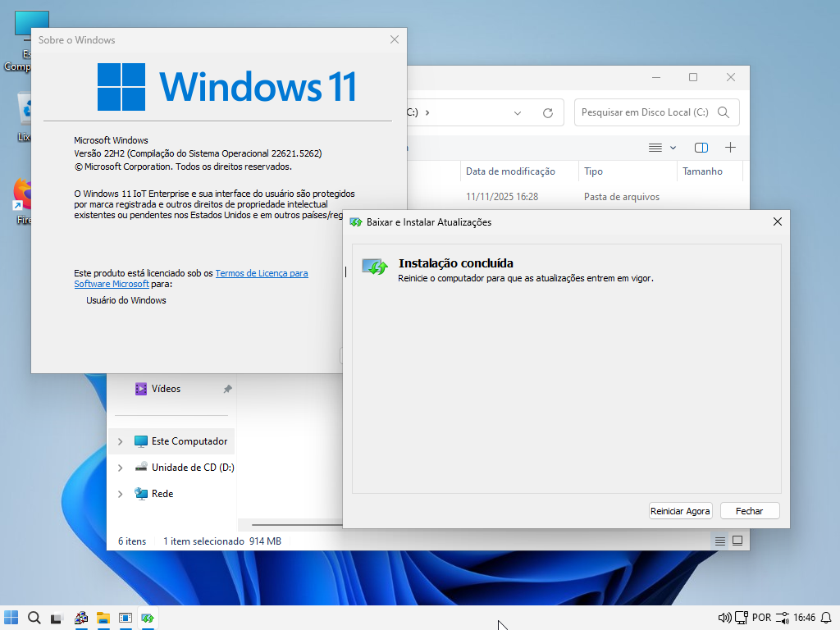Sort by Tipo column header
This screenshot has height=630, width=840.
tap(594, 171)
